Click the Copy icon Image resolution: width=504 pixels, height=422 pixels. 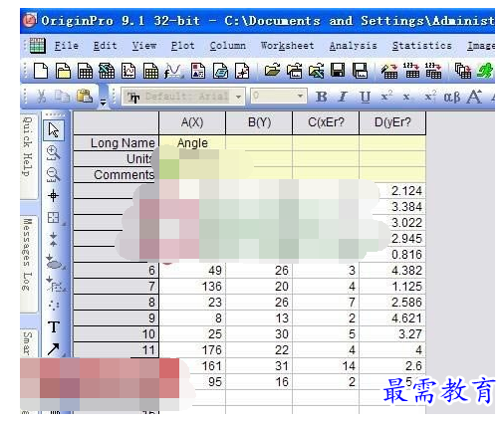click(62, 97)
